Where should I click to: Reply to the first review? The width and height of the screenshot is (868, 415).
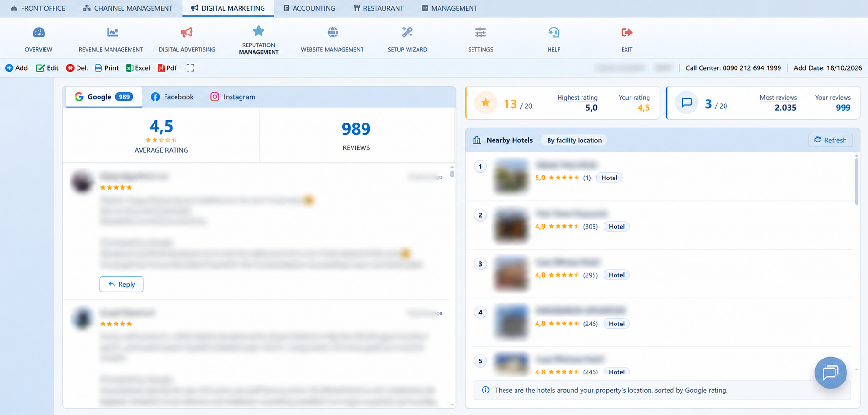coord(121,284)
